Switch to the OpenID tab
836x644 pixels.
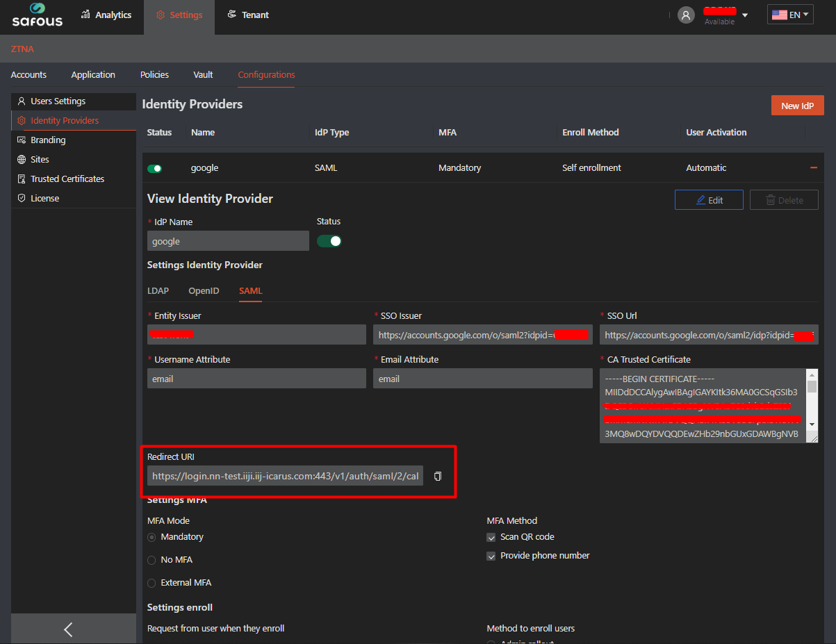pos(204,291)
